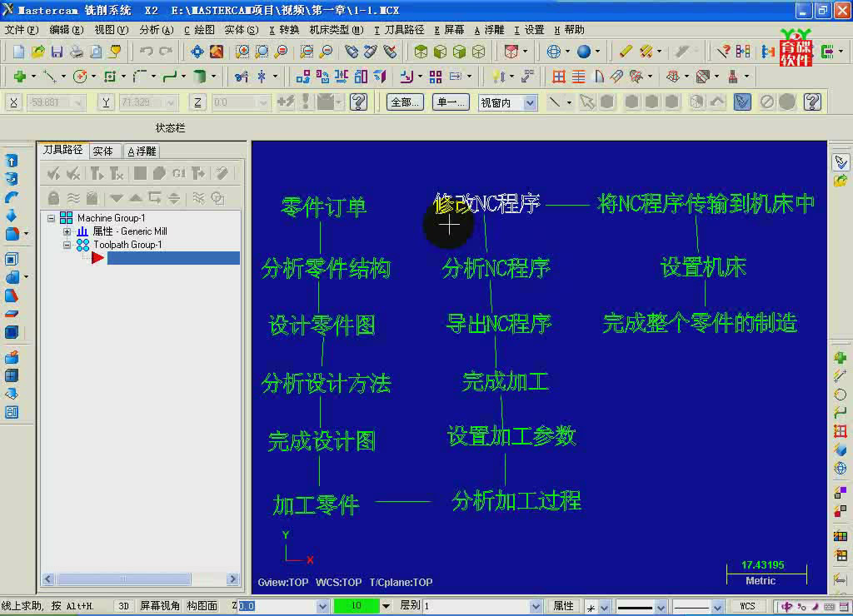853x616 pixels.
Task: Open the color dropdown arrow beside green swatch
Action: point(386,606)
